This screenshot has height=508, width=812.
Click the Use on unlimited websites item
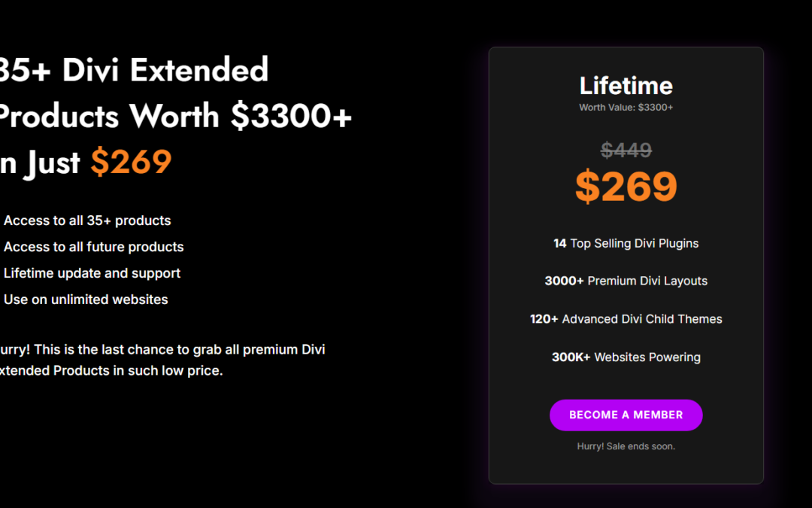[86, 300]
